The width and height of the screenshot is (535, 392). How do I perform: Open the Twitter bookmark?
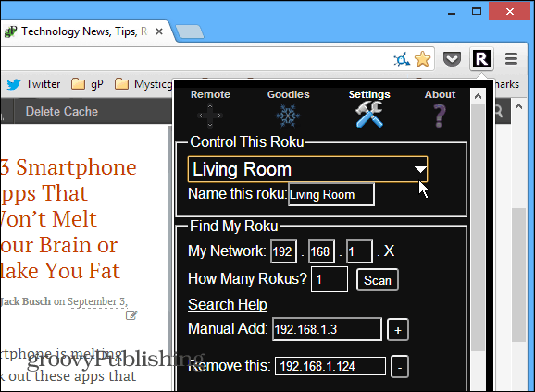point(33,84)
